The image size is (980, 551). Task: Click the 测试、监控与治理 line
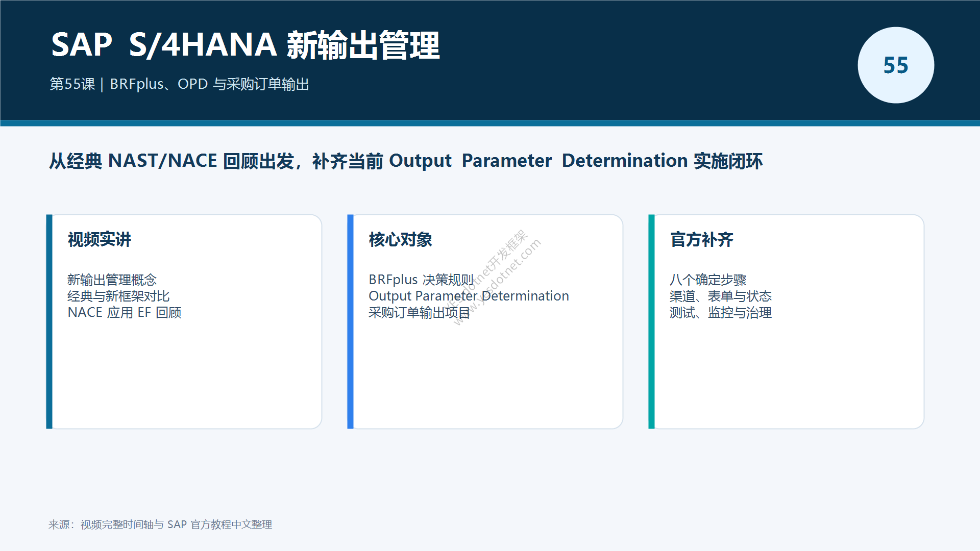click(721, 313)
